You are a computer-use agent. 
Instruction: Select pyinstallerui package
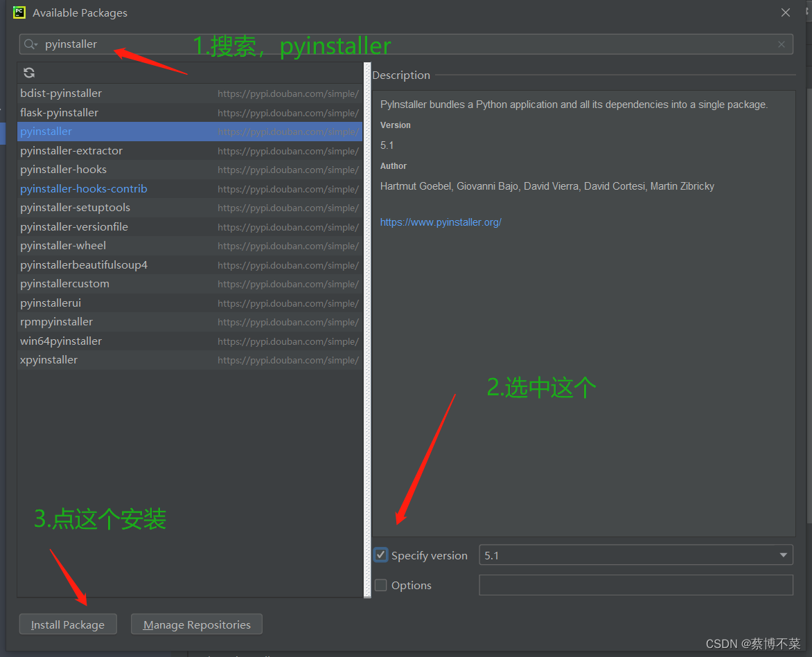pos(190,303)
